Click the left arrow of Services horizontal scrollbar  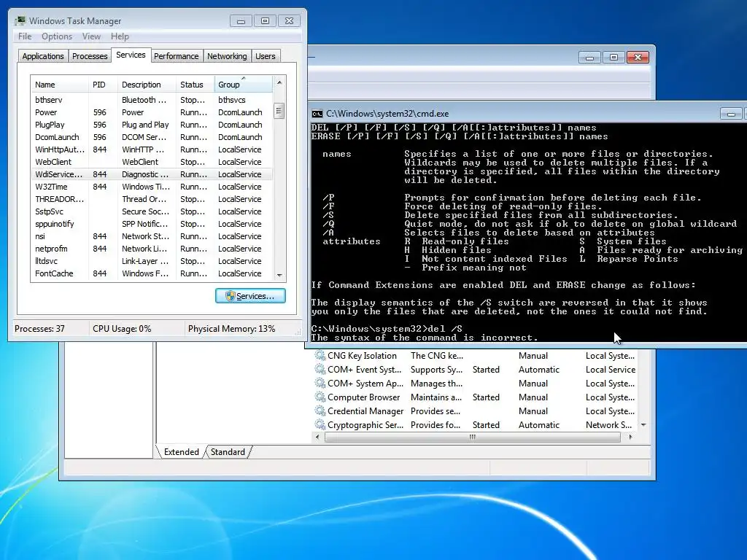[x=318, y=437]
